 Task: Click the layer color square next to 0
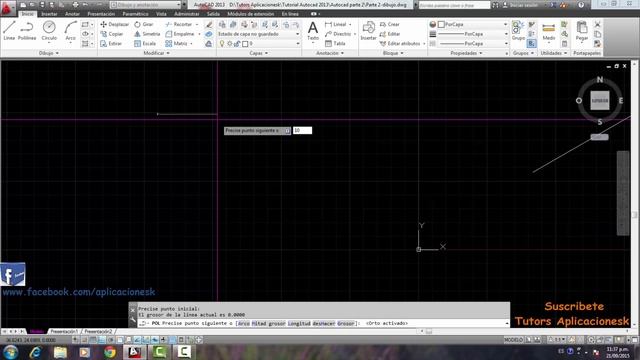pyautogui.click(x=245, y=44)
